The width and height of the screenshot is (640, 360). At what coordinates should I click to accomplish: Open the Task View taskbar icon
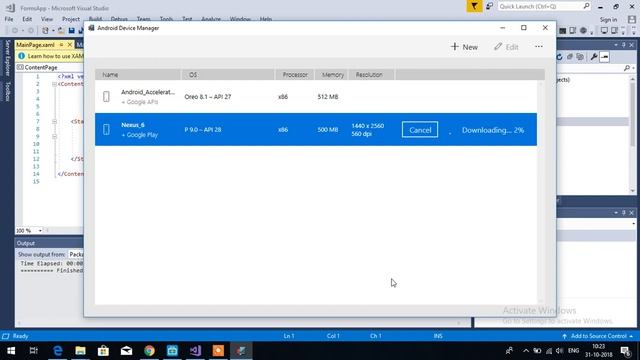click(x=34, y=351)
